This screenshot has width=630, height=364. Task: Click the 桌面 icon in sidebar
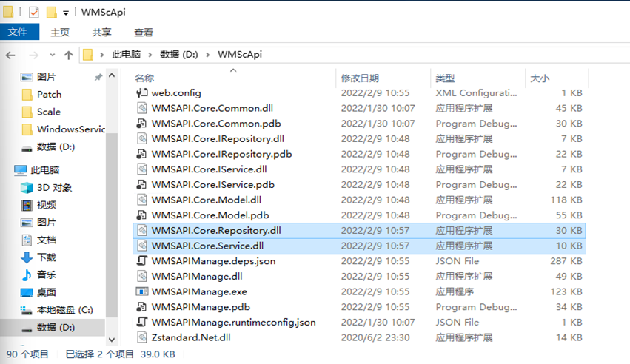tap(27, 292)
